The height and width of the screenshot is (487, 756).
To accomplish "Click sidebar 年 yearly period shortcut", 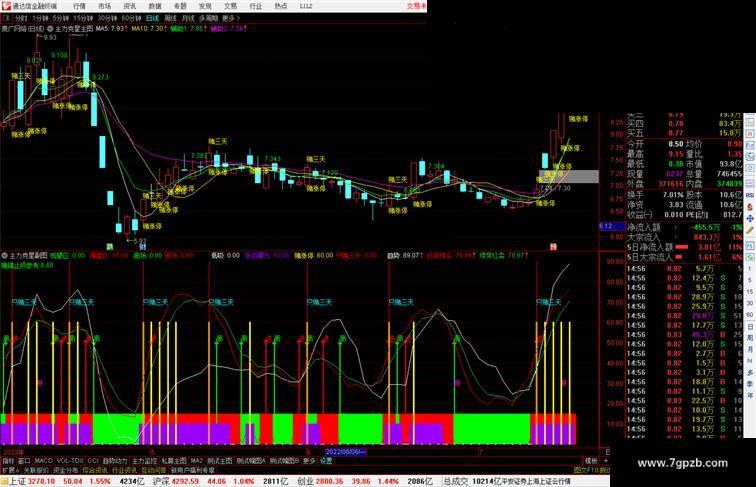I will point(750,393).
